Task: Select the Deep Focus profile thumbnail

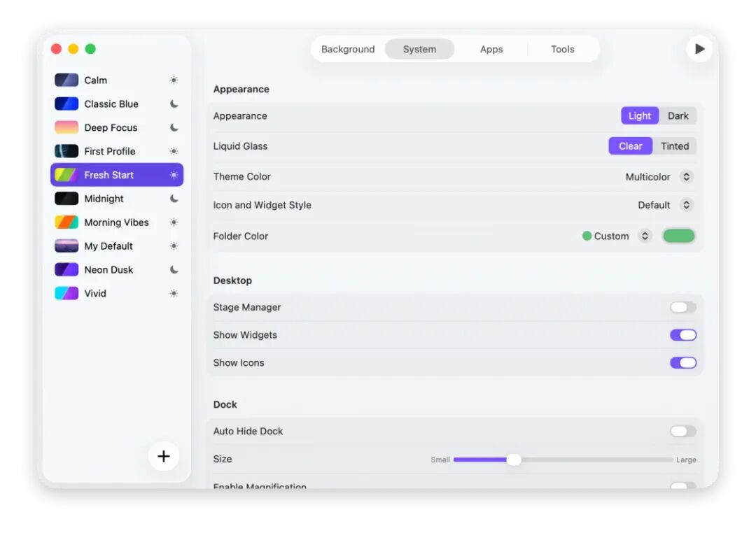Action: click(x=65, y=127)
